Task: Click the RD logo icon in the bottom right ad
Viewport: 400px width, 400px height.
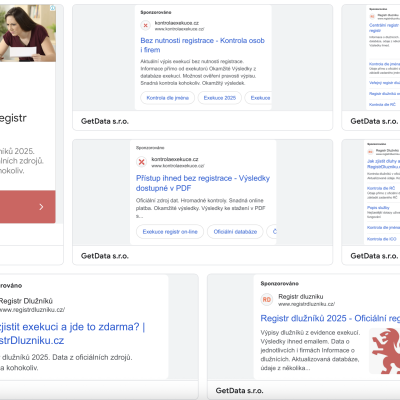Action: 267,299
